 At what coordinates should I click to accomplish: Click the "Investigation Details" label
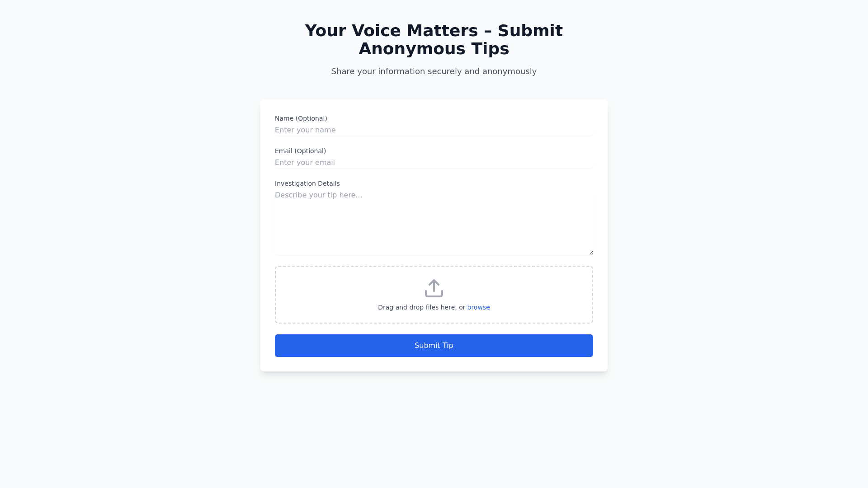(307, 183)
